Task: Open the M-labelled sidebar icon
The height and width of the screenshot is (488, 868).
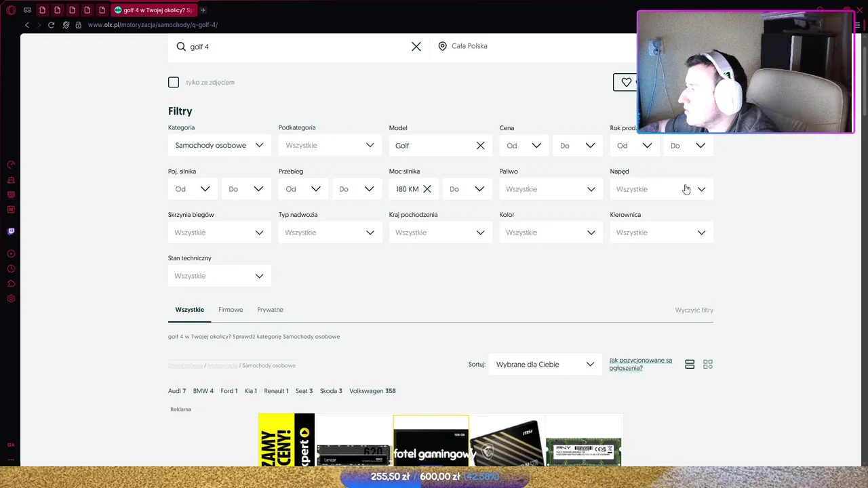Action: pos(11,209)
